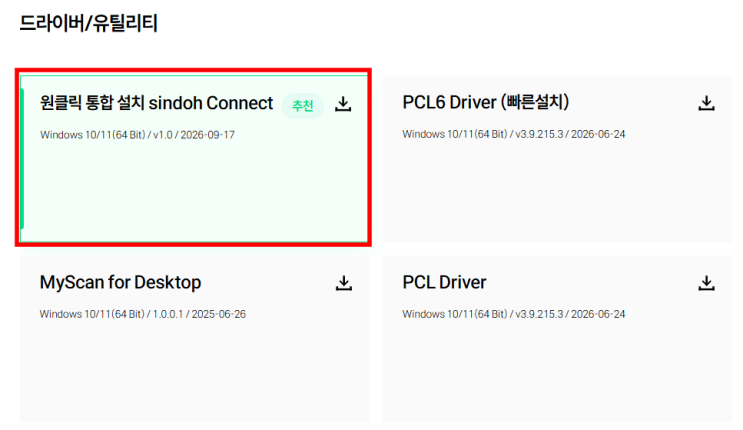Select the PCL Driver title
Image resolution: width=743 pixels, height=430 pixels.
point(444,283)
